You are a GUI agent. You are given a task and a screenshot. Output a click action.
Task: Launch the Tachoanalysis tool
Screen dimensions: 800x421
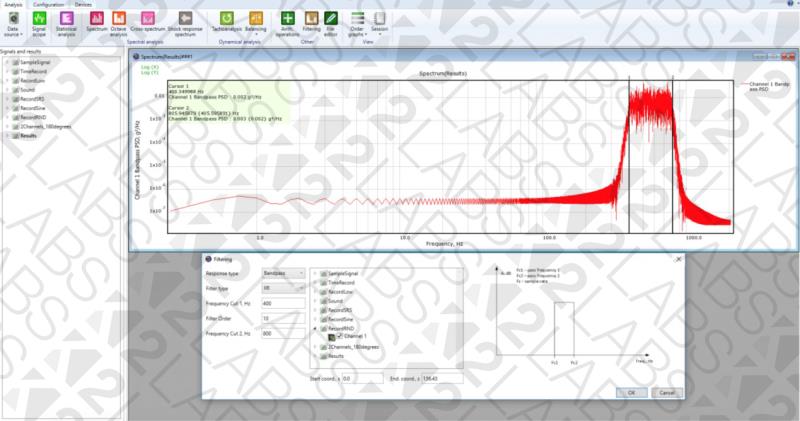point(227,22)
